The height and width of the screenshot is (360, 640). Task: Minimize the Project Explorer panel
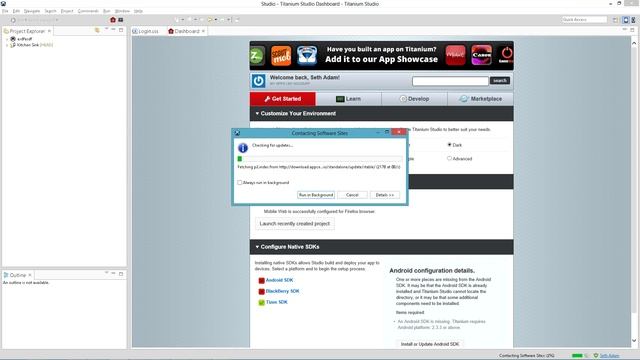pos(113,30)
